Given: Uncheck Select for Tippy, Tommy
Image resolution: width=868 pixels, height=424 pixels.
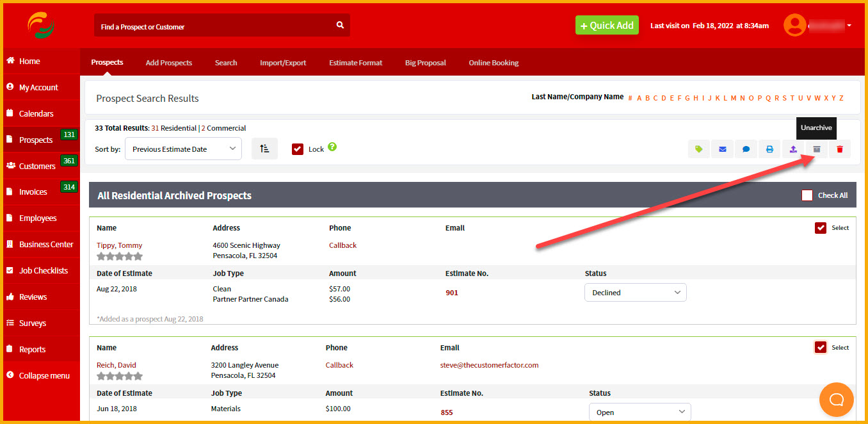Looking at the screenshot, I should [821, 228].
